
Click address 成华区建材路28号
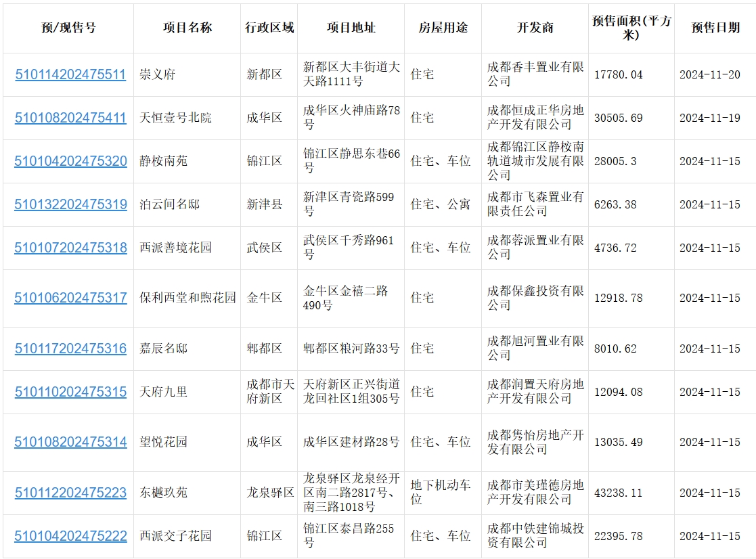pyautogui.click(x=351, y=443)
